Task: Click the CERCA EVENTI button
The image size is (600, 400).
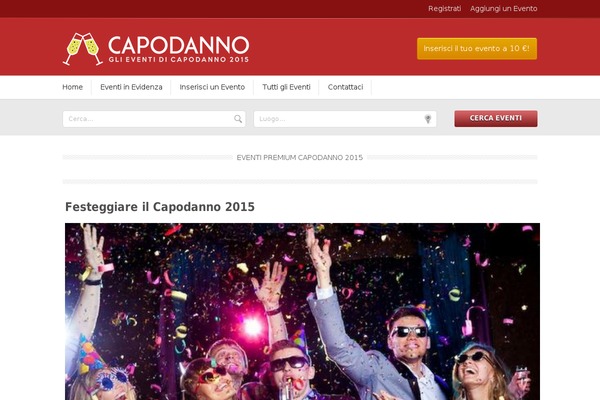Action: click(x=496, y=118)
